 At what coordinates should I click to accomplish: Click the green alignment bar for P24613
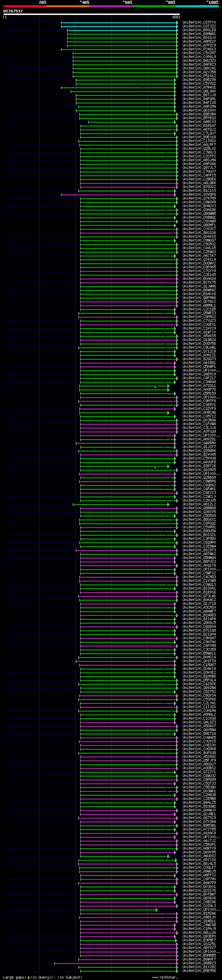pos(120,49)
